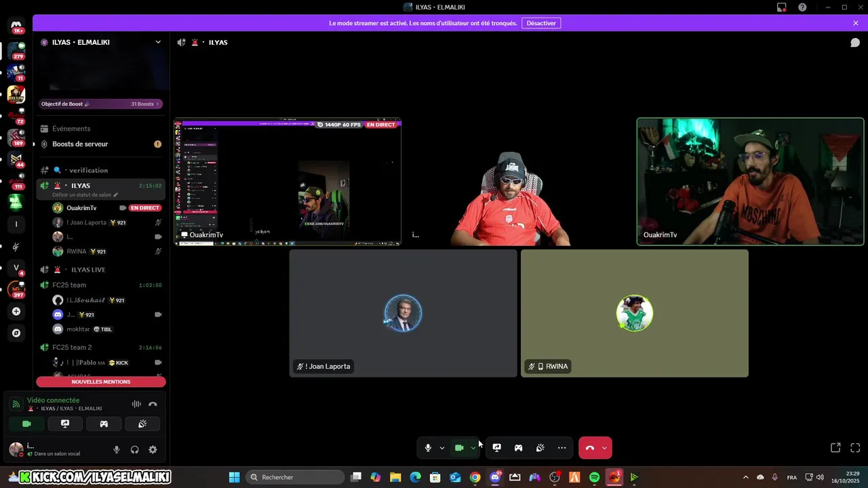Screen dimensions: 868x488
Task: Open camera options arrow in call bar
Action: tap(473, 448)
